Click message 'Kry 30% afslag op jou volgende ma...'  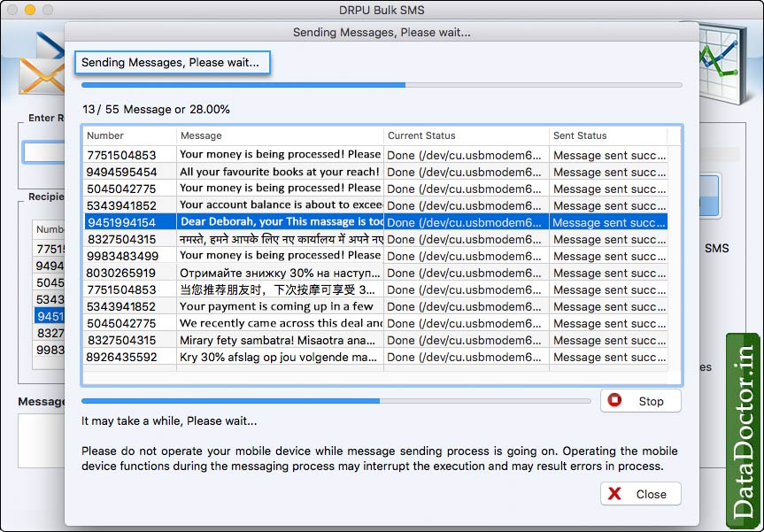[x=278, y=357]
